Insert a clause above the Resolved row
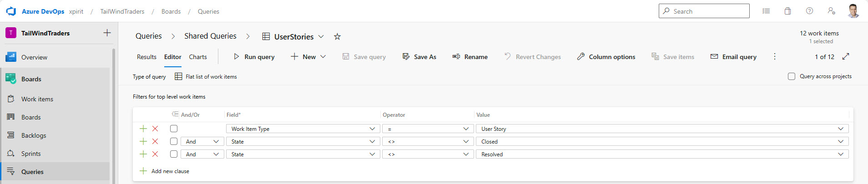This screenshot has width=868, height=184. coord(143,154)
